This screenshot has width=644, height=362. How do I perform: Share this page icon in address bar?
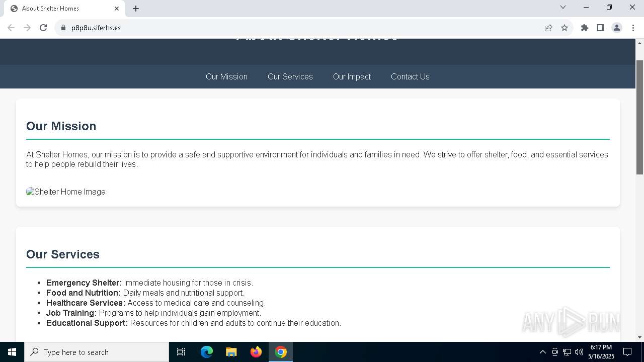pyautogui.click(x=548, y=28)
